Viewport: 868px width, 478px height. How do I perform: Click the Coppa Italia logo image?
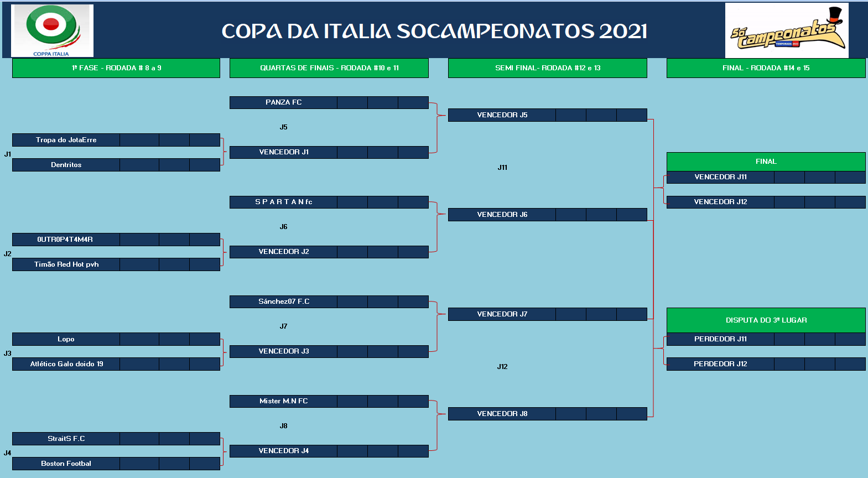coord(52,30)
